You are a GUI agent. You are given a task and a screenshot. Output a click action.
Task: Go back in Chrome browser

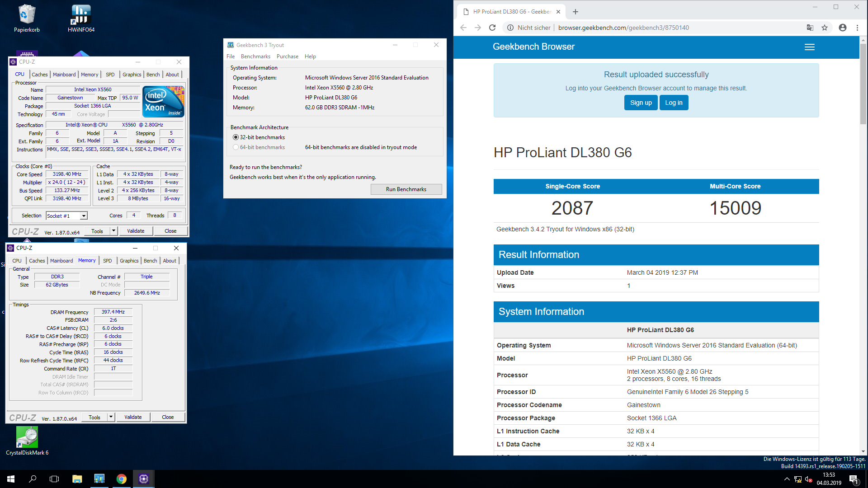click(x=463, y=28)
